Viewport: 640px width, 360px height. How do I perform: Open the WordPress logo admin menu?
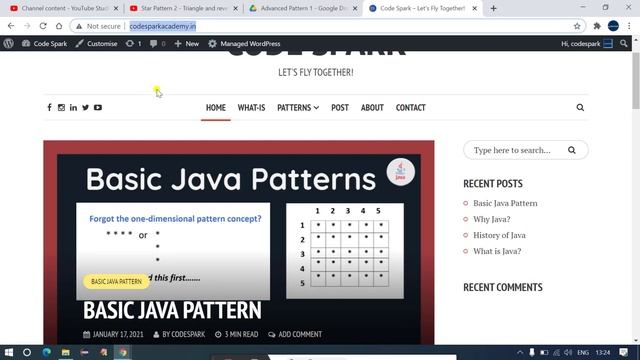9,43
